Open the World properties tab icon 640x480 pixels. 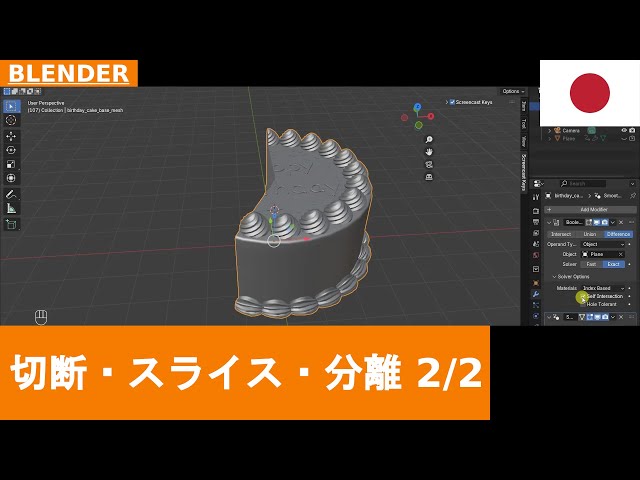536,255
